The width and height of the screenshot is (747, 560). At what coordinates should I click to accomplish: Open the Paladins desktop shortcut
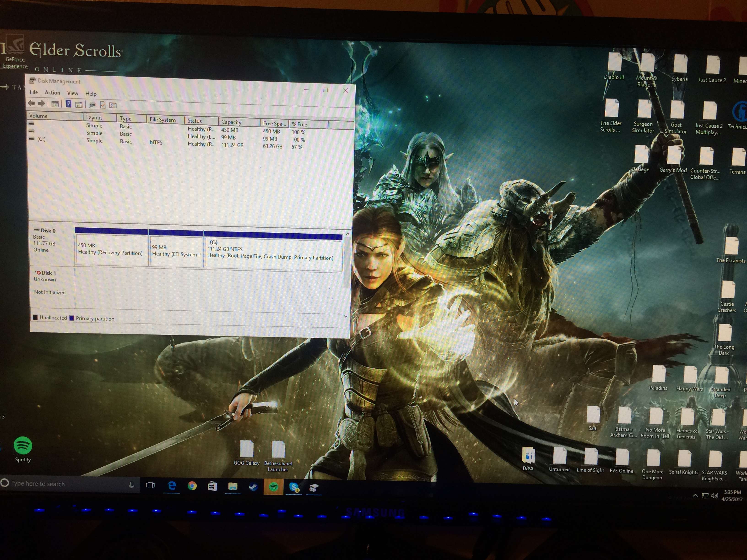658,378
